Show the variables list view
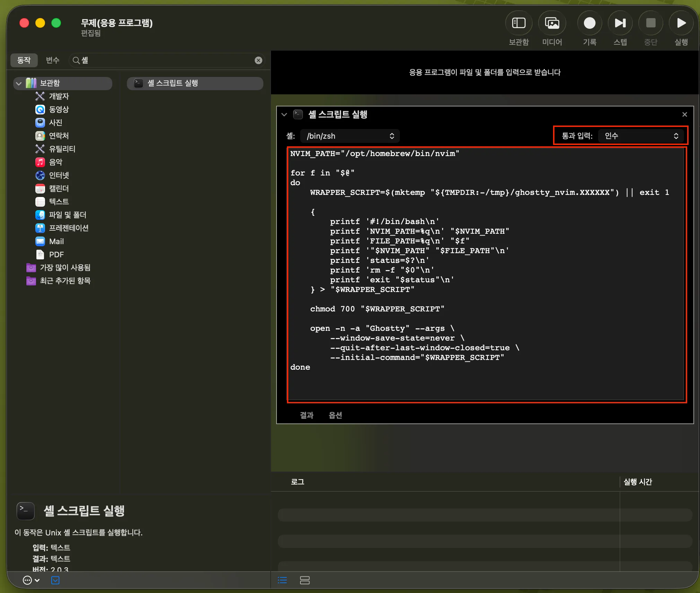This screenshot has height=593, width=700. pos(305,580)
